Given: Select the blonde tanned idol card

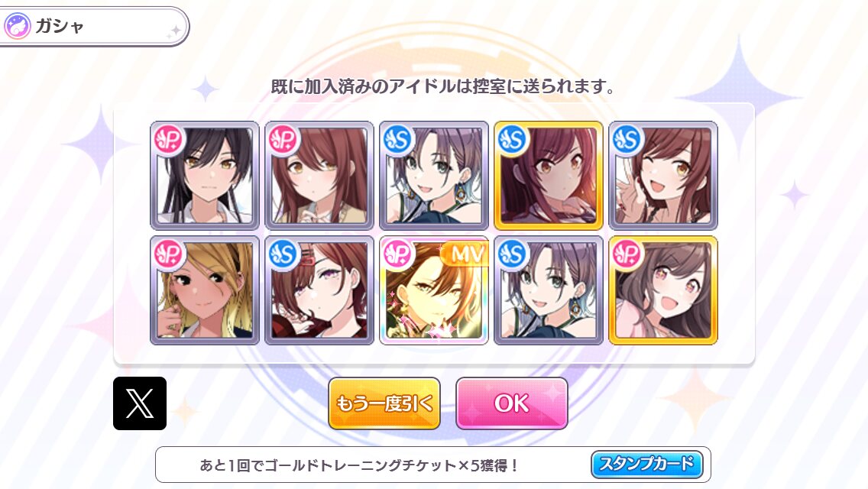Looking at the screenshot, I should (x=205, y=290).
